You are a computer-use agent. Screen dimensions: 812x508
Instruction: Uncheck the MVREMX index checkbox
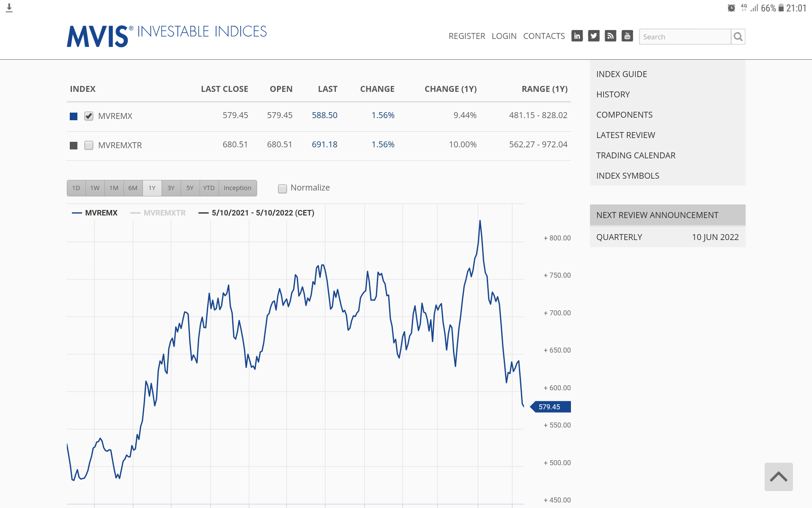[x=89, y=116]
